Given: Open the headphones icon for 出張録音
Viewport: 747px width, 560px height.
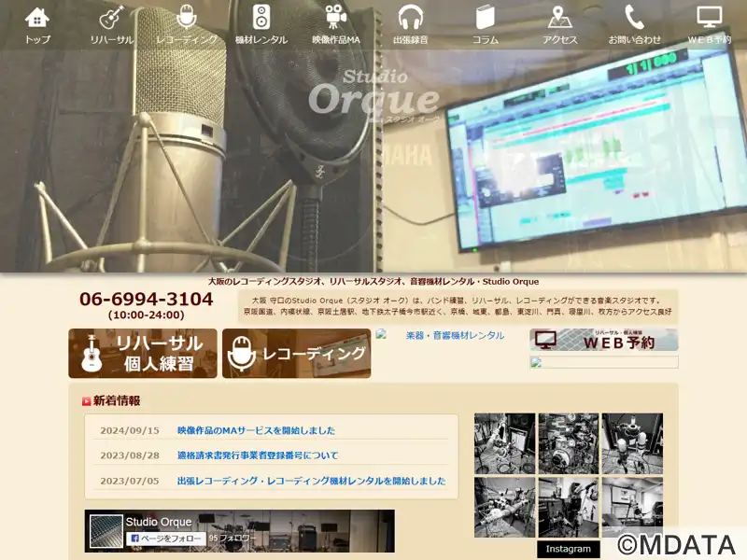Looking at the screenshot, I should point(411,17).
